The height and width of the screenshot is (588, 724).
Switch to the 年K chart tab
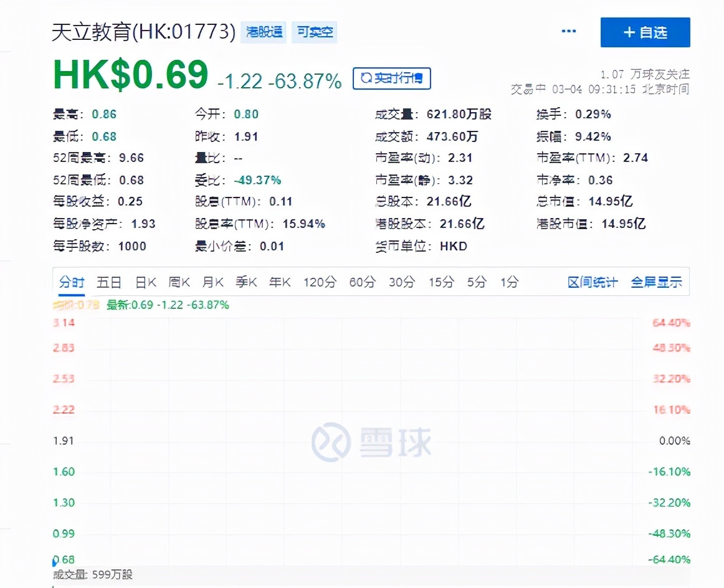pos(280,282)
